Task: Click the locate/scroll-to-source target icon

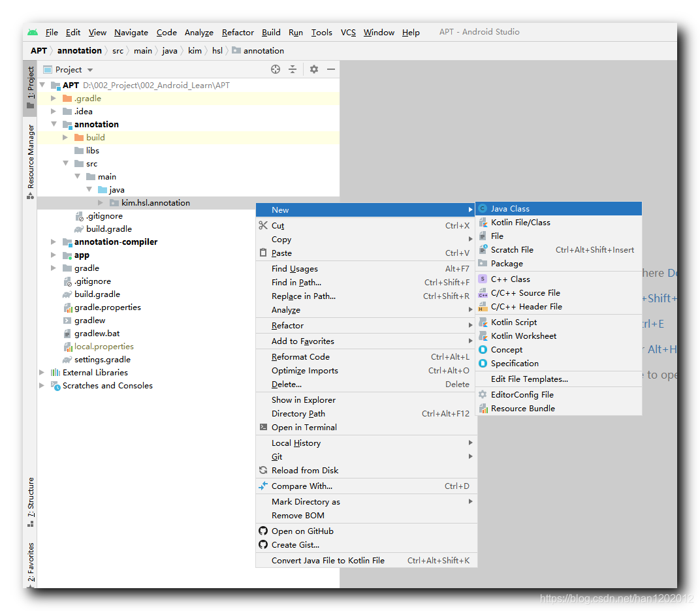Action: click(276, 69)
